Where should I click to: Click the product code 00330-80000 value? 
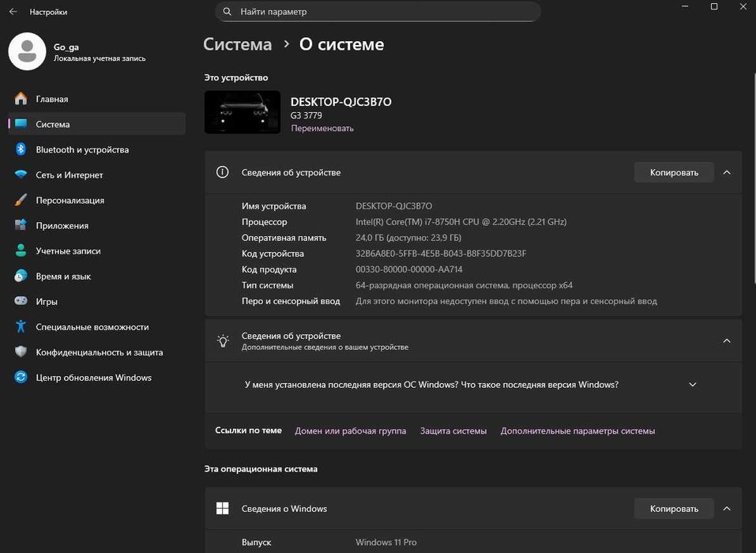click(409, 269)
